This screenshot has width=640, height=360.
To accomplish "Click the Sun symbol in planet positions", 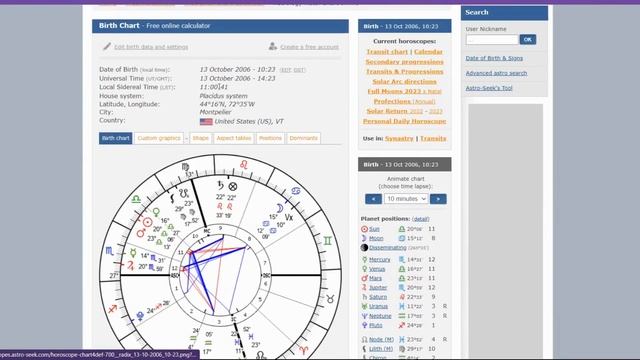I will [x=364, y=229].
